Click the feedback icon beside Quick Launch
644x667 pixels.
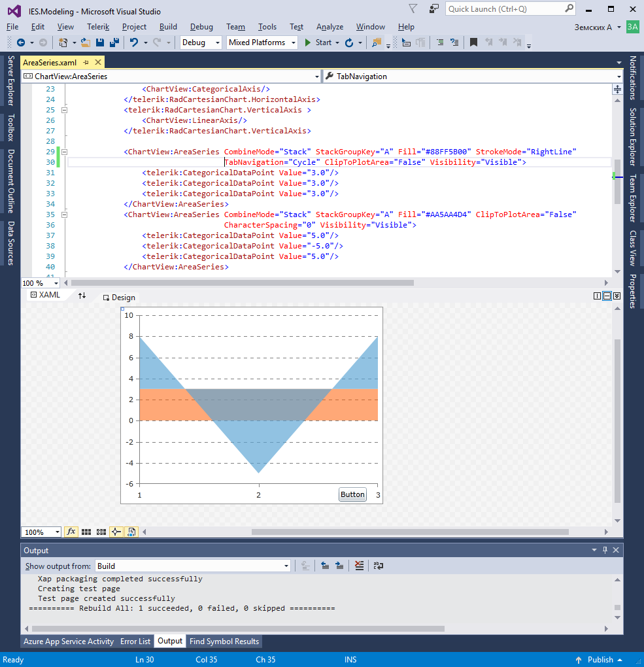(x=434, y=9)
